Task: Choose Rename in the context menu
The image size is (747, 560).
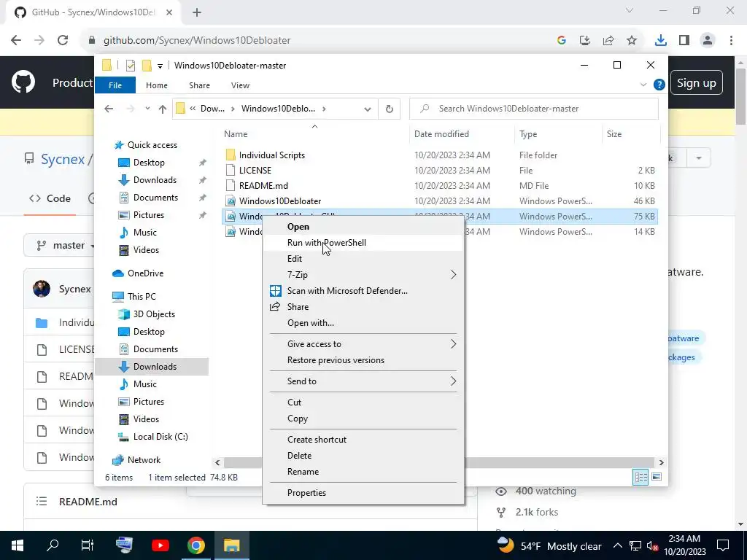Action: [x=303, y=472]
